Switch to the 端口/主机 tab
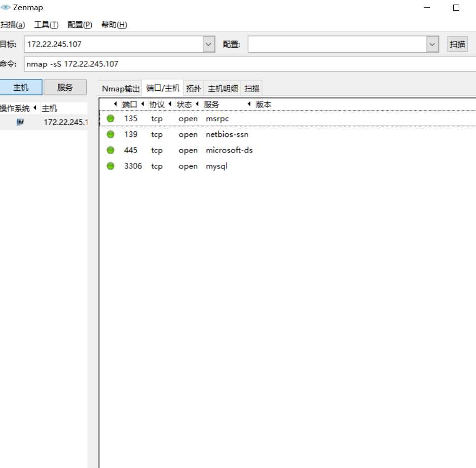 (x=163, y=88)
